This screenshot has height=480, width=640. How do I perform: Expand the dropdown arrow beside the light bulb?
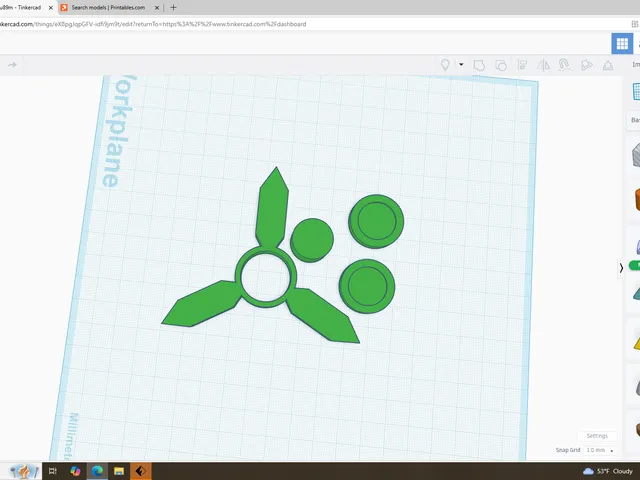pyautogui.click(x=461, y=64)
